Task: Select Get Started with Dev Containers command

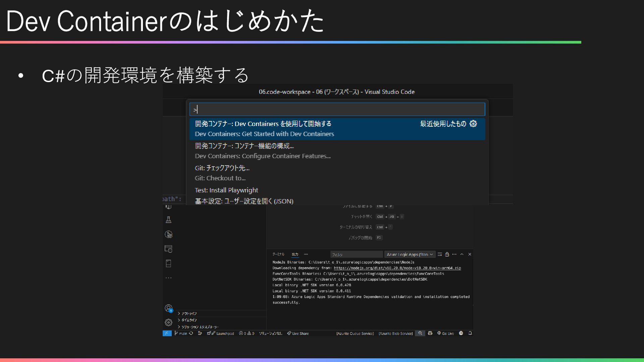Action: click(337, 129)
